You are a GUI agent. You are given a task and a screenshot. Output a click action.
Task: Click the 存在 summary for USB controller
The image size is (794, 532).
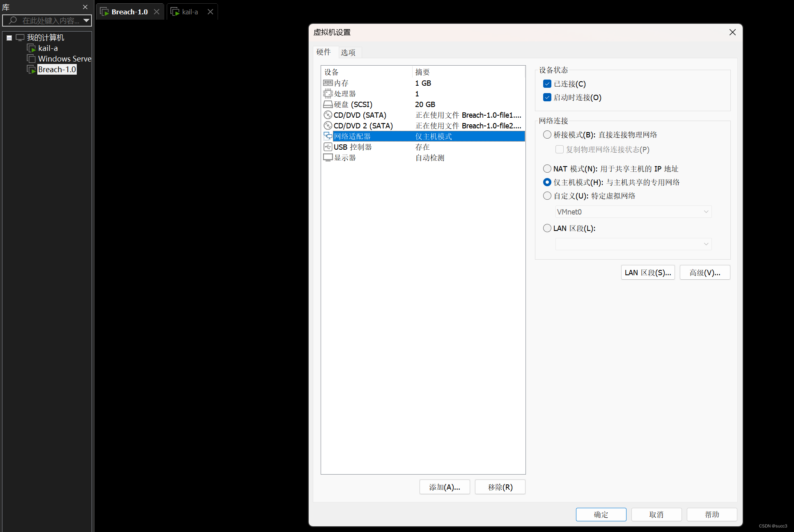click(422, 147)
